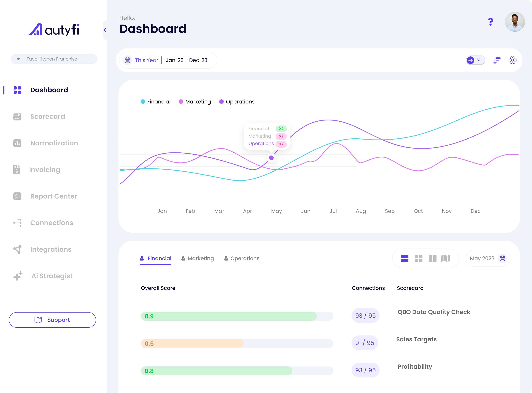This screenshot has width=532, height=393.
Task: Click the Report Center checklist icon
Action: click(17, 196)
